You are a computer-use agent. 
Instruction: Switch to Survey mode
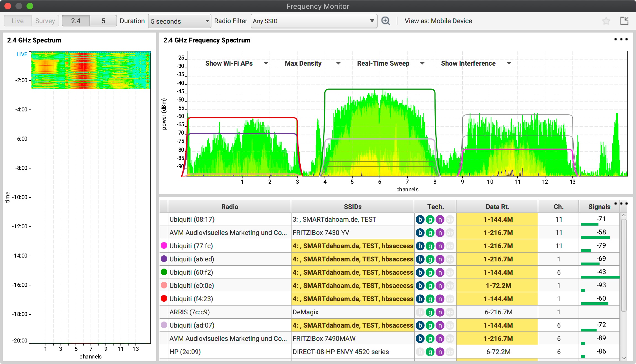pyautogui.click(x=45, y=20)
